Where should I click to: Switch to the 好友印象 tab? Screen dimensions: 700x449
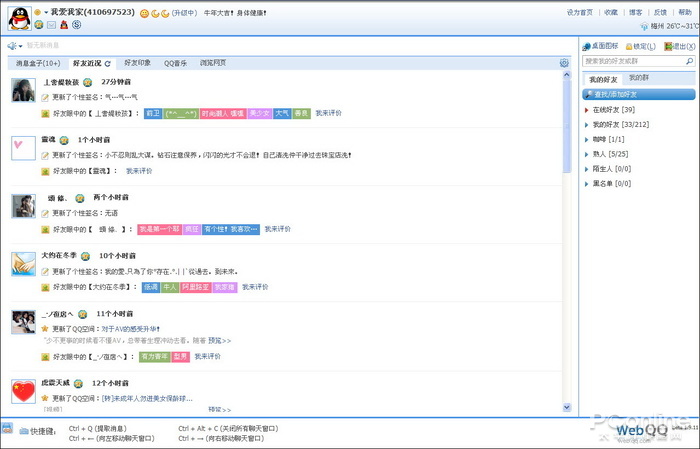tap(138, 63)
